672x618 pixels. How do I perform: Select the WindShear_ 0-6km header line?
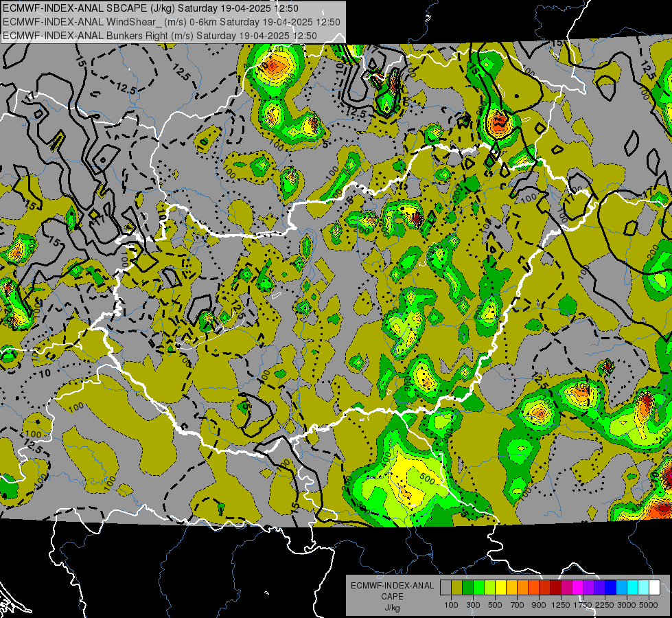point(172,22)
